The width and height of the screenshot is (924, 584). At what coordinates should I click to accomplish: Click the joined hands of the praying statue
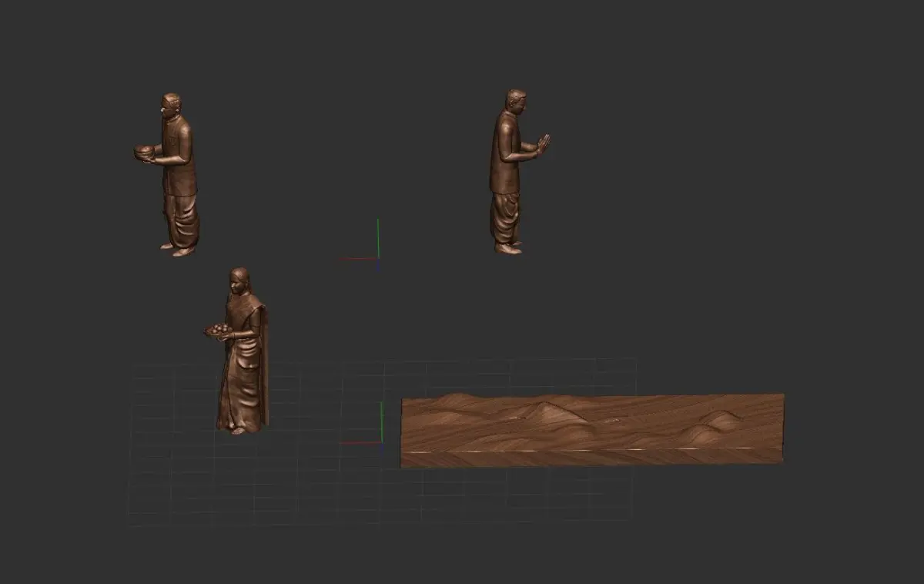tap(543, 143)
